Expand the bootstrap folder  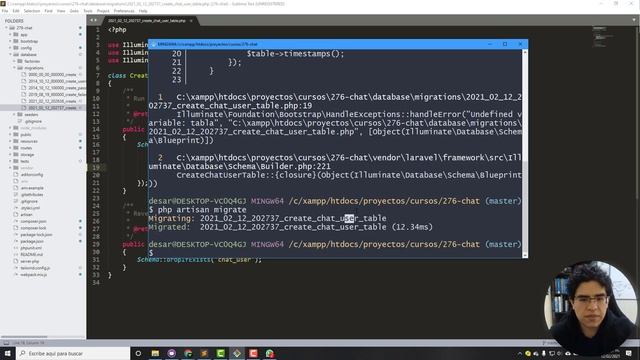click(x=11, y=41)
